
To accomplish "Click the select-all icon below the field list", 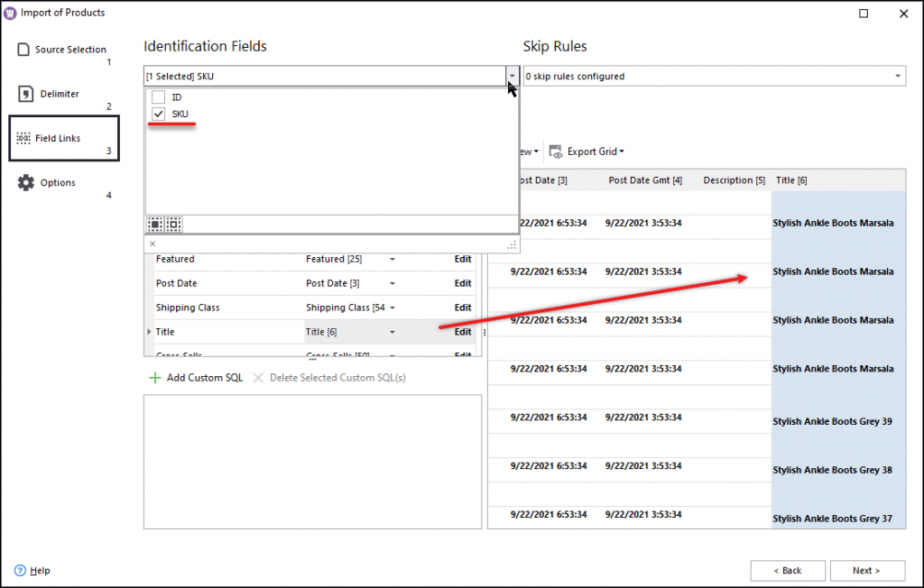I will (155, 224).
